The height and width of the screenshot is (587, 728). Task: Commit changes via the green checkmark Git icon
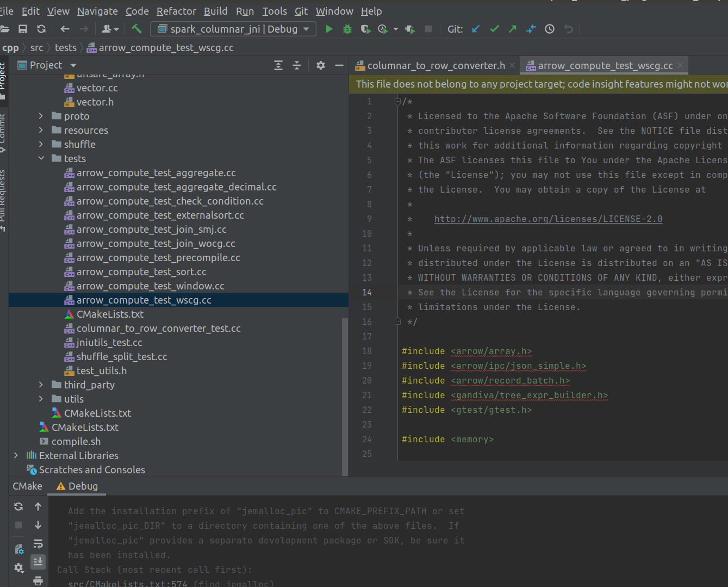point(494,28)
